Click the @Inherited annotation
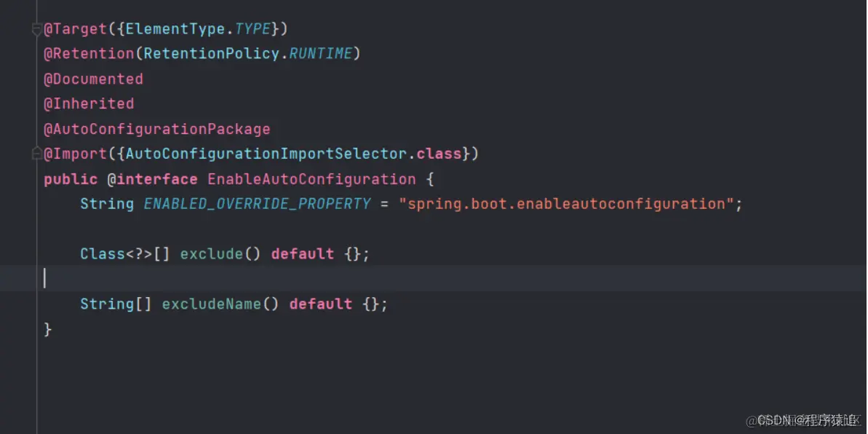 89,103
